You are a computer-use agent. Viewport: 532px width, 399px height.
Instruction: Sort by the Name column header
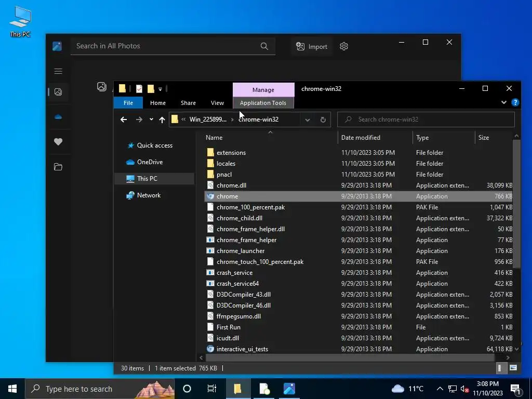270,137
